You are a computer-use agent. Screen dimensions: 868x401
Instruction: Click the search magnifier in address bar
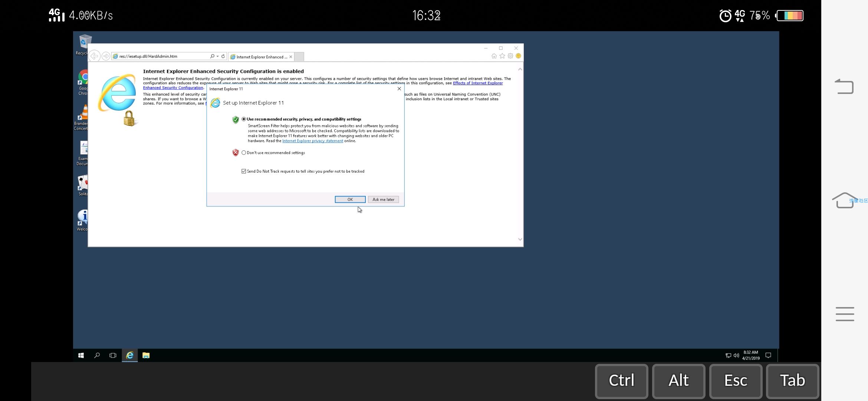pos(212,56)
